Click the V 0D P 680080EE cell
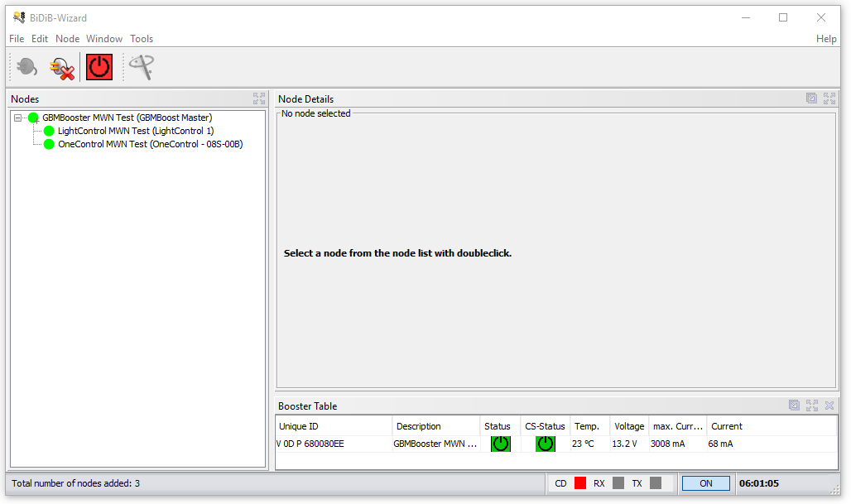Image resolution: width=851 pixels, height=504 pixels. [x=334, y=444]
